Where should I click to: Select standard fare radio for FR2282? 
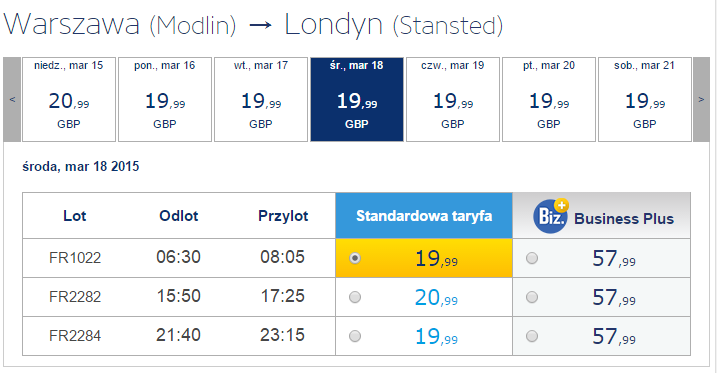355,297
